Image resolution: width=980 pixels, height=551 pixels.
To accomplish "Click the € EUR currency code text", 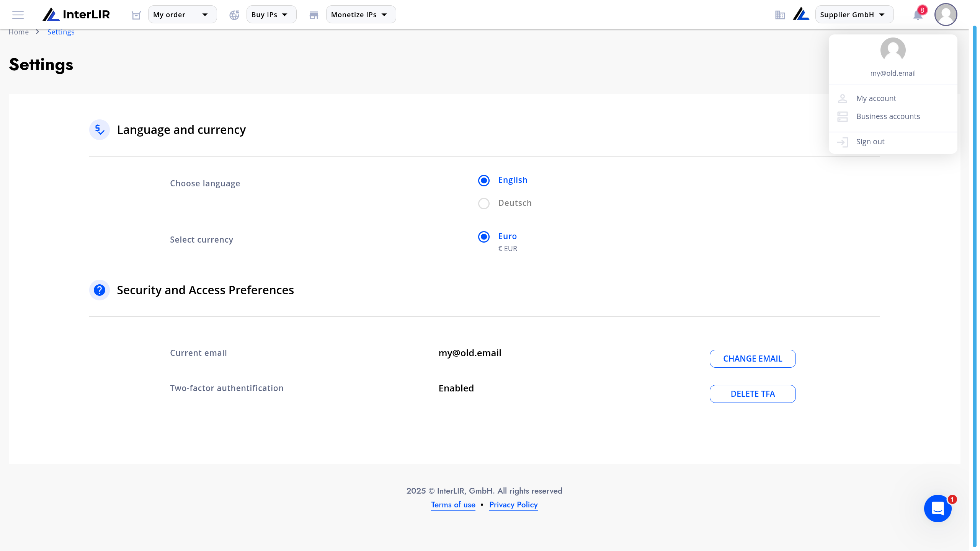I will pos(508,249).
